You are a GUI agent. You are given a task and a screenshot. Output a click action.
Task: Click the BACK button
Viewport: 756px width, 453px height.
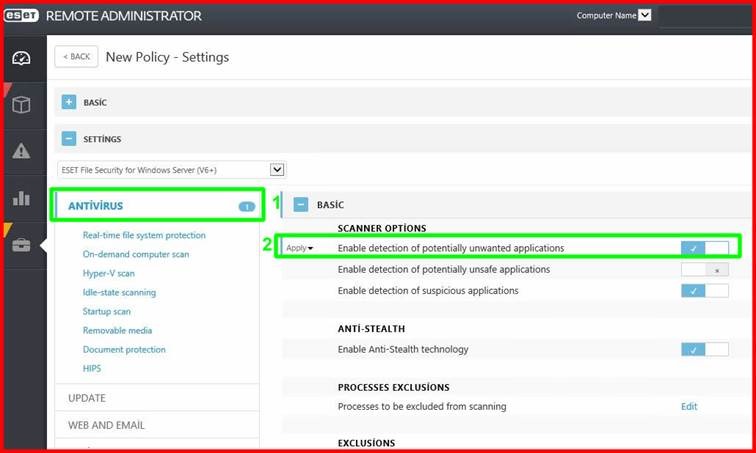coord(77,56)
